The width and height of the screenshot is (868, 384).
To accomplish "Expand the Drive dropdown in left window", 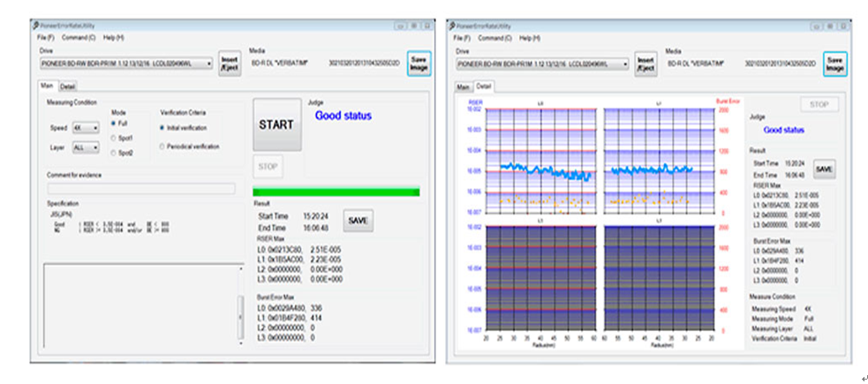I will click(208, 64).
